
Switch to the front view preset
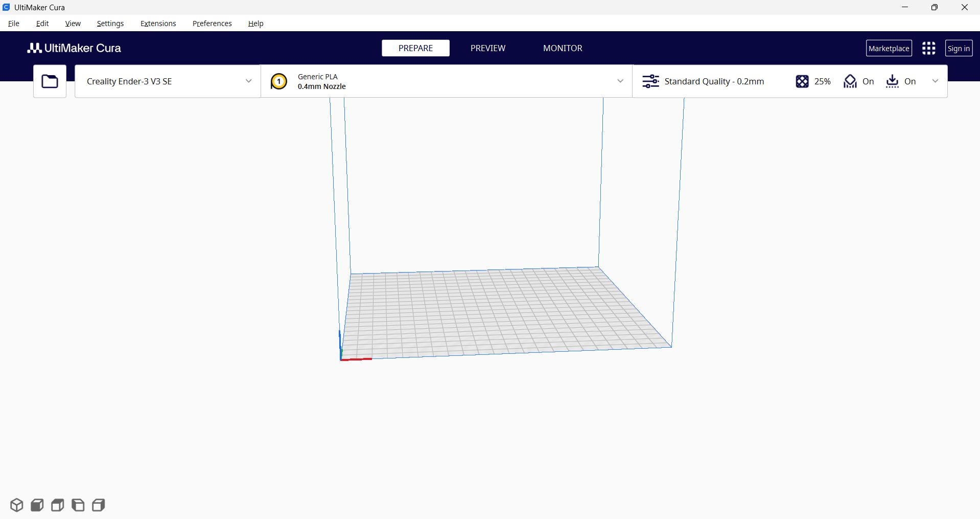(36, 505)
